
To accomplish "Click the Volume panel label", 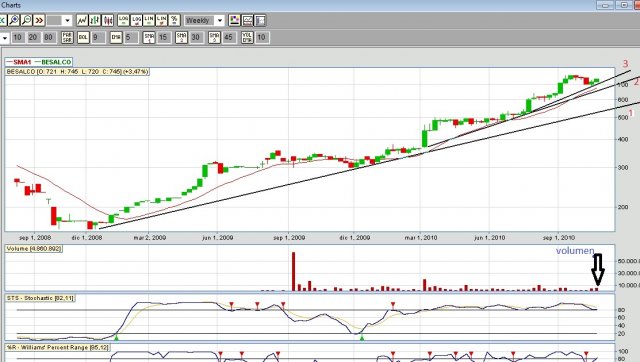I will [x=33, y=249].
